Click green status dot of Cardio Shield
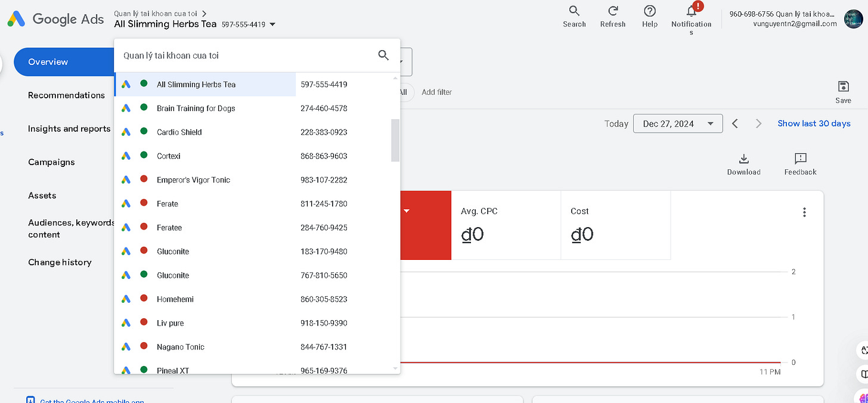This screenshot has width=868, height=403. point(144,131)
